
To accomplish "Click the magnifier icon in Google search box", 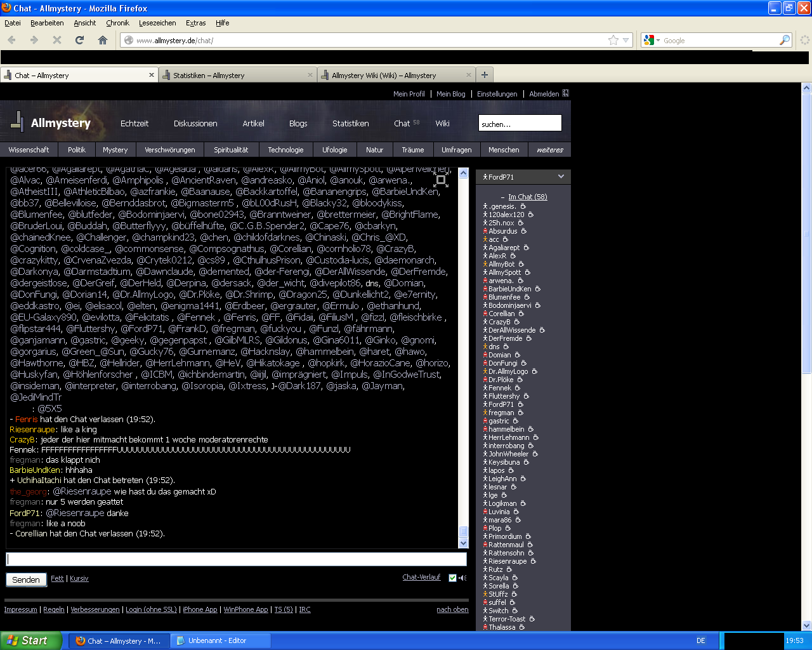I will (x=785, y=40).
